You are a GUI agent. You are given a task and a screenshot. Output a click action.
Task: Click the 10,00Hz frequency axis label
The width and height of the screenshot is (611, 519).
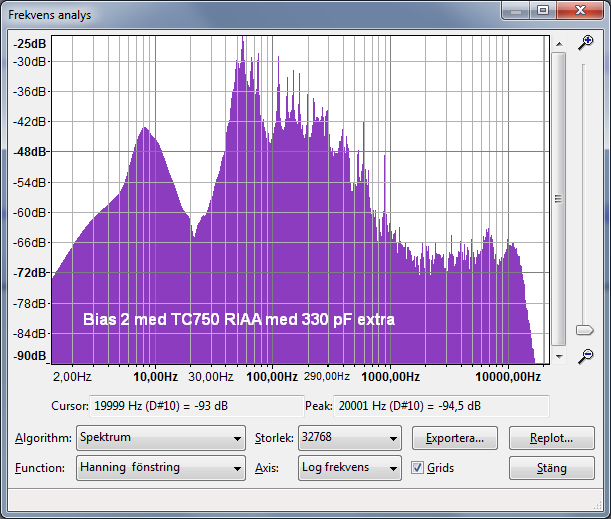tap(155, 377)
